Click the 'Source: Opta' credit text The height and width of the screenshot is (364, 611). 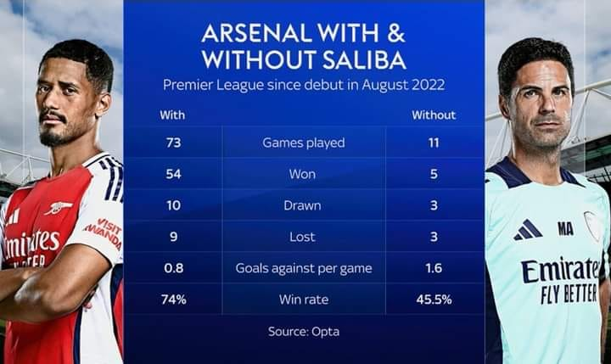(303, 332)
